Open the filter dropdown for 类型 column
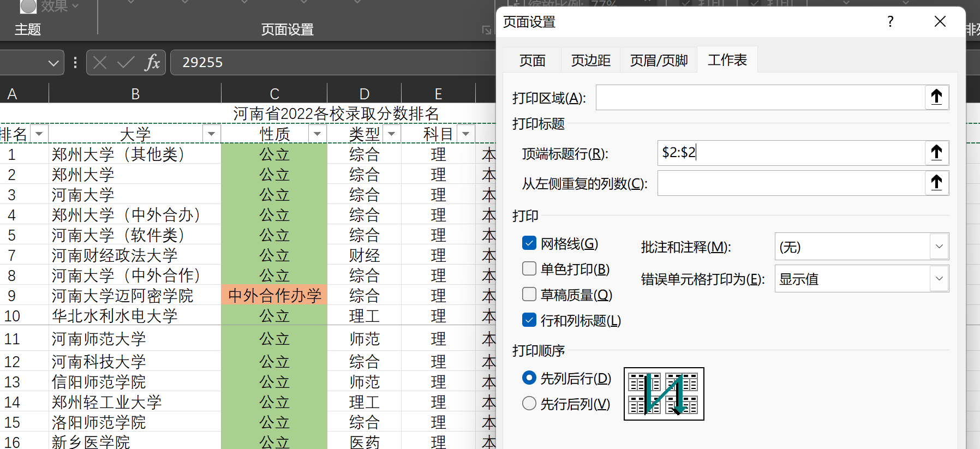This screenshot has width=980, height=449. [x=391, y=134]
